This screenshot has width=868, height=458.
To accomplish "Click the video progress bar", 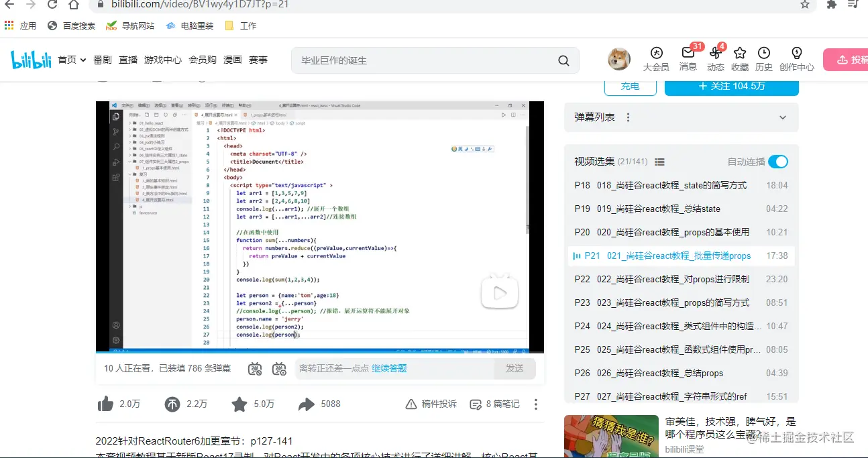I will pos(319,351).
